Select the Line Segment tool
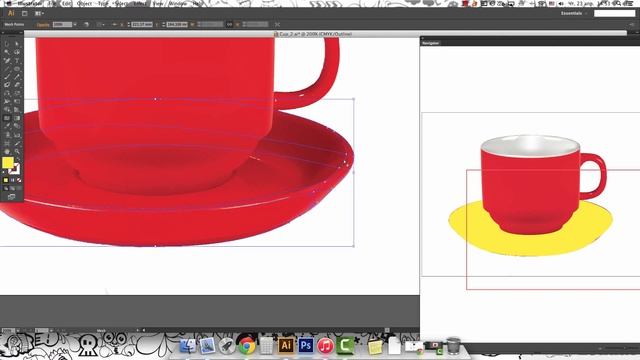 [x=7, y=69]
